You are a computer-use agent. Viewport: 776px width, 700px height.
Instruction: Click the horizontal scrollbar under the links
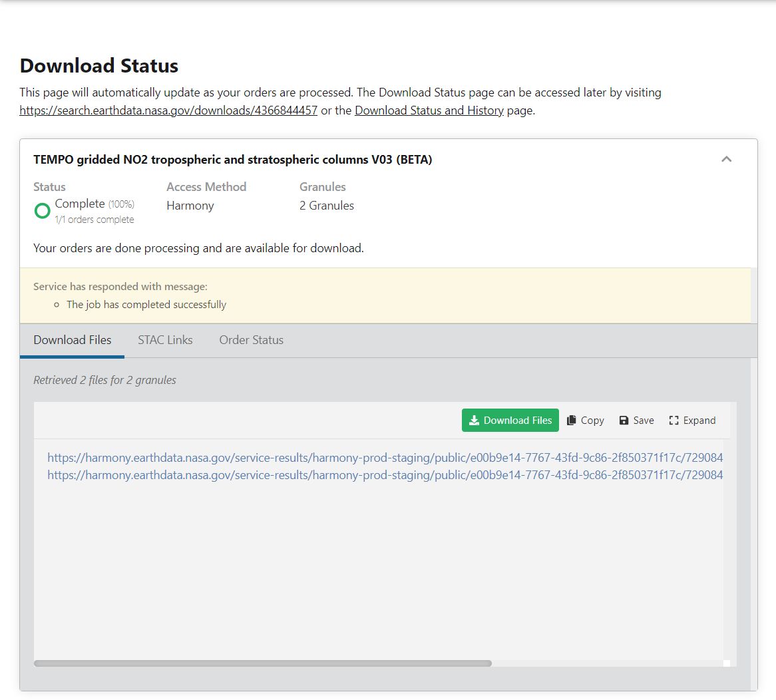(263, 663)
